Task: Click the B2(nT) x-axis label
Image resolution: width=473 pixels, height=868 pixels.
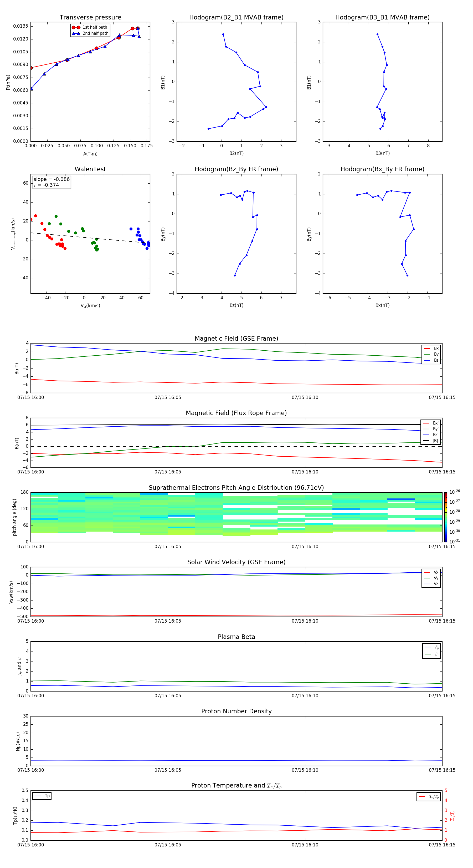Action: tap(236, 153)
